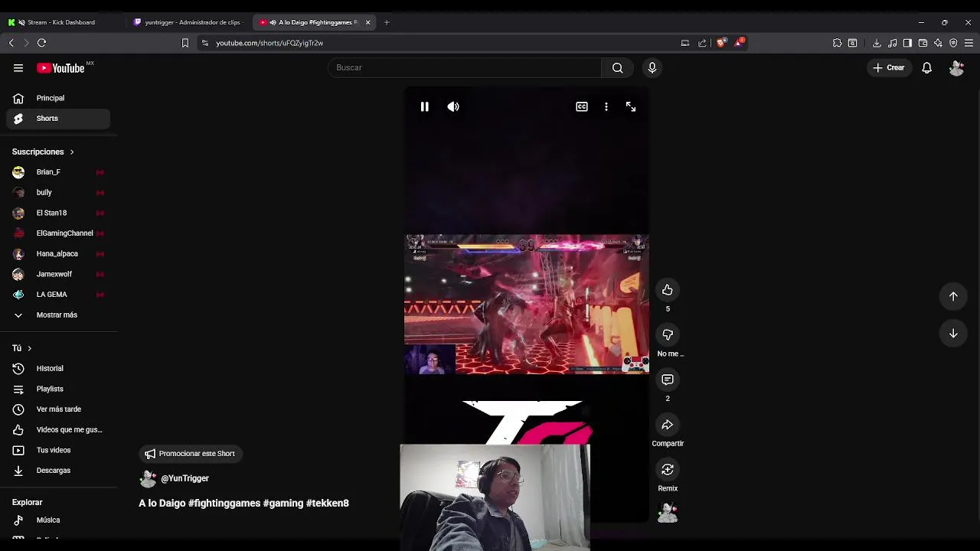Switch to yuntrigger Administrador de clips tab
The width and height of the screenshot is (980, 551).
(188, 22)
